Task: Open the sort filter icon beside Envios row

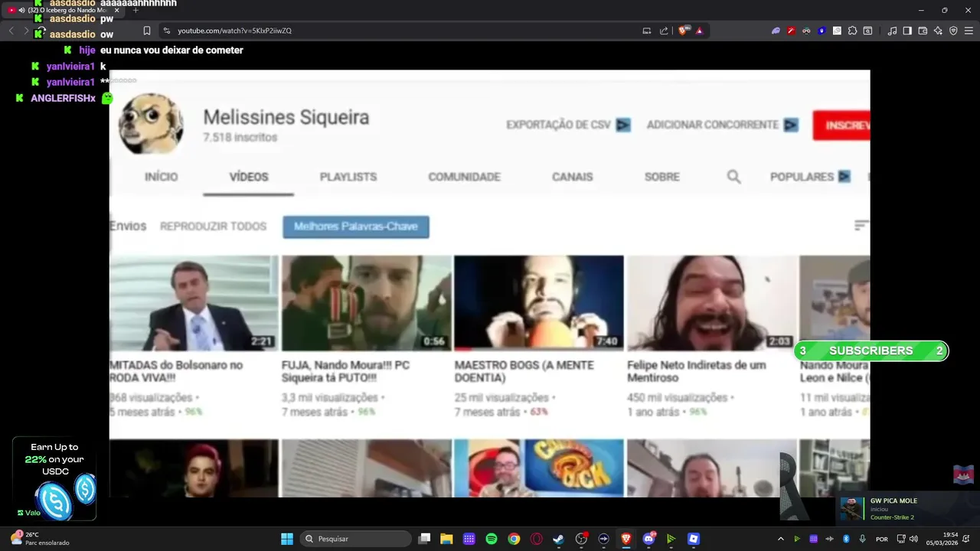Action: (x=861, y=226)
